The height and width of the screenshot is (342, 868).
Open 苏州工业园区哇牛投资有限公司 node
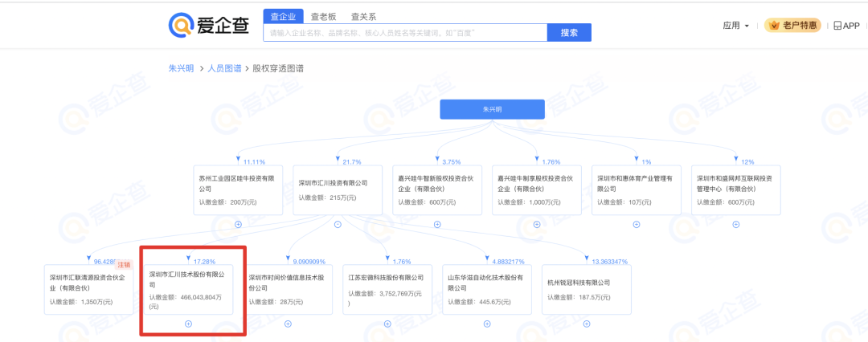coord(238,189)
